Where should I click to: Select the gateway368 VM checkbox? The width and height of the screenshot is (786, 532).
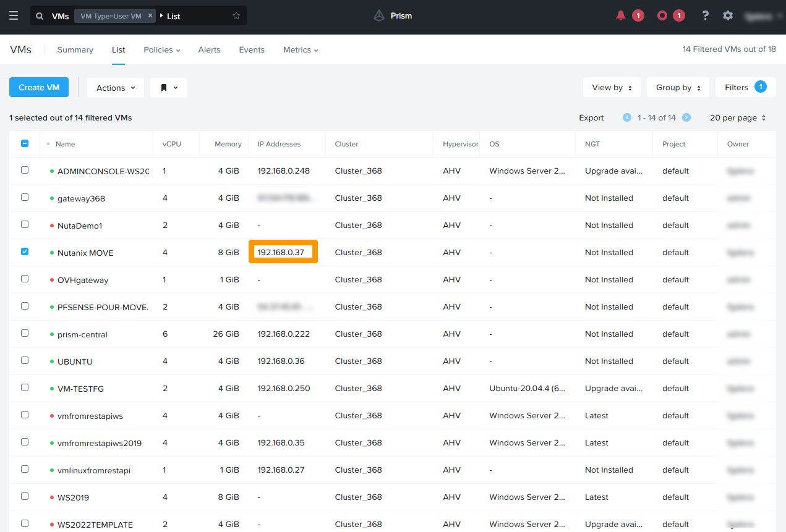(25, 197)
